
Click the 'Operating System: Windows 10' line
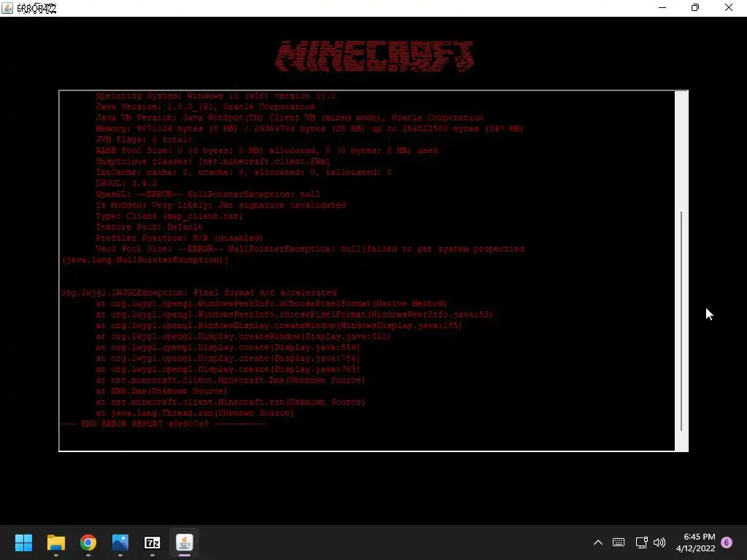[215, 96]
